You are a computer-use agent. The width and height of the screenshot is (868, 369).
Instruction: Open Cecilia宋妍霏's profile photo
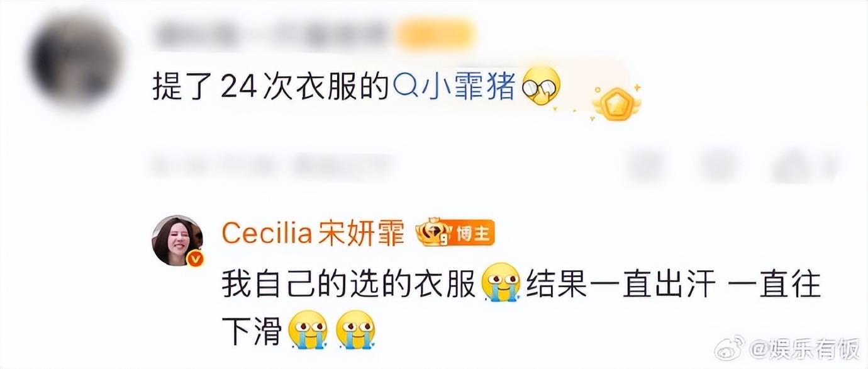178,241
